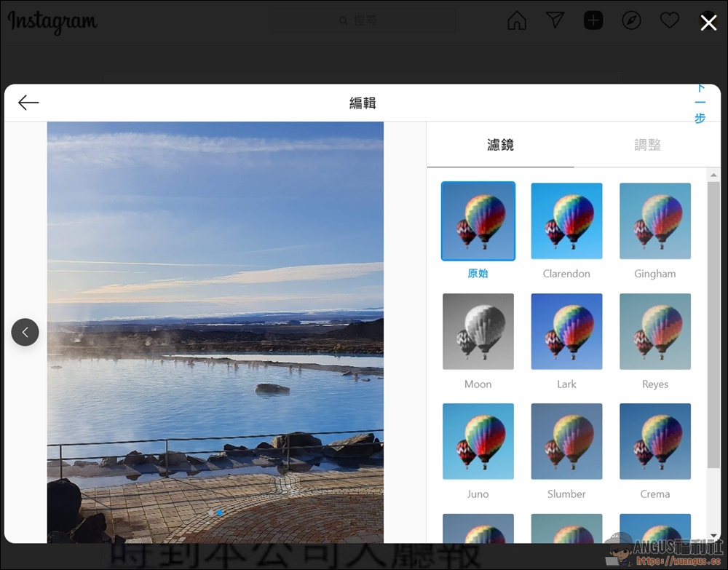Click the Instagram logo

52,22
